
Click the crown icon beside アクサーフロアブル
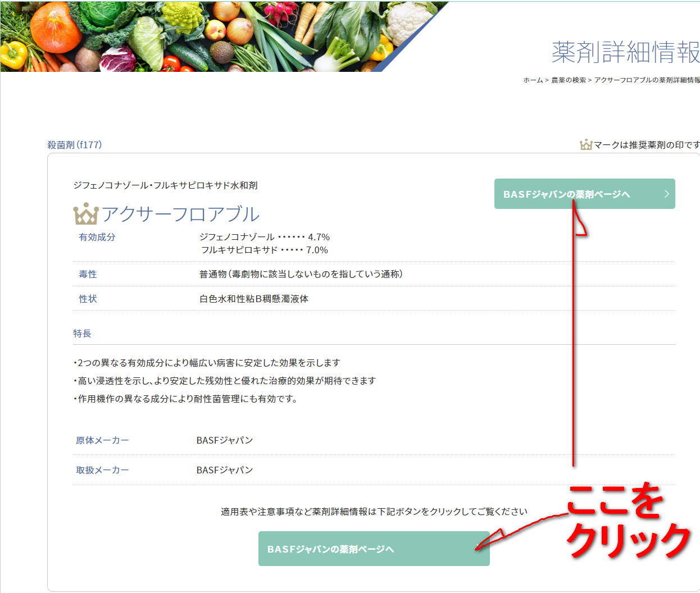coord(86,213)
